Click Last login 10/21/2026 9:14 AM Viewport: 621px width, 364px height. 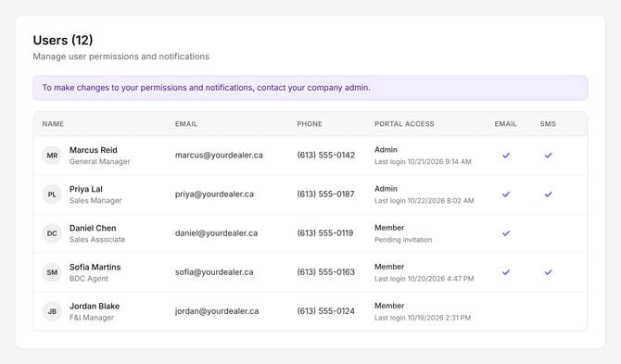tap(423, 161)
